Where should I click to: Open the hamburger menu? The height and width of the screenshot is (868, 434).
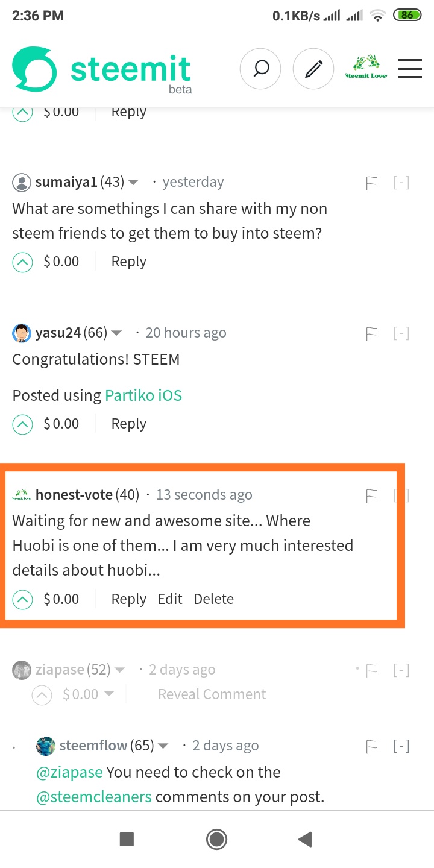[x=410, y=69]
